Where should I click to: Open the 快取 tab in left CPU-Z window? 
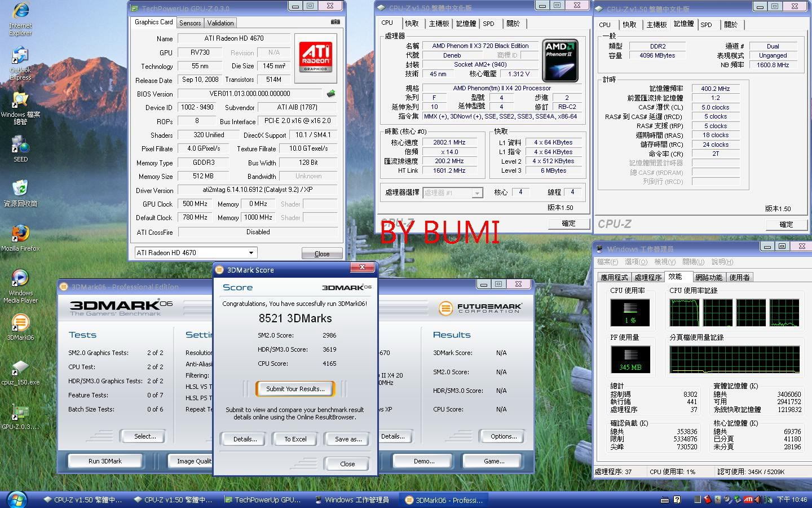pos(412,24)
